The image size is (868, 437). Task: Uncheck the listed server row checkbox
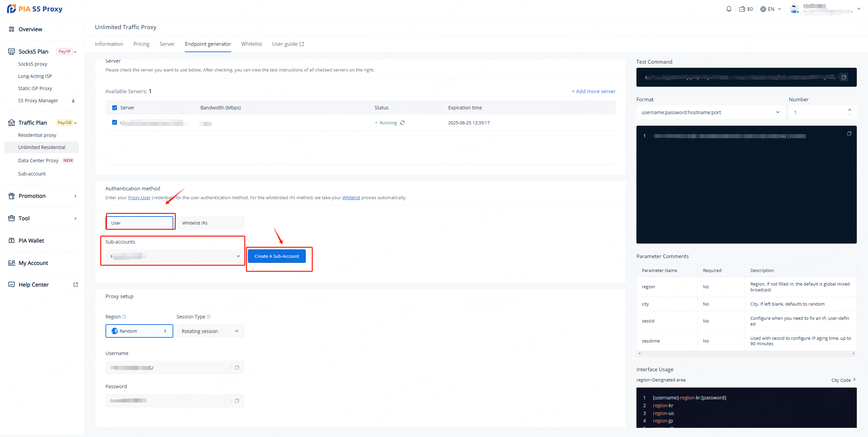115,122
